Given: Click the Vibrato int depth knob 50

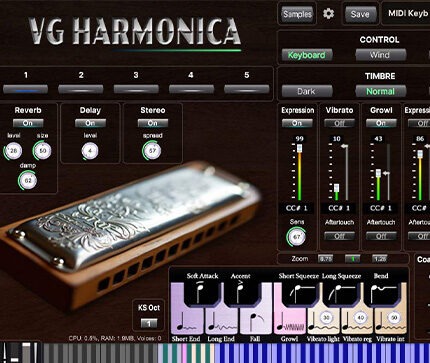Looking at the screenshot, I should 394,318.
